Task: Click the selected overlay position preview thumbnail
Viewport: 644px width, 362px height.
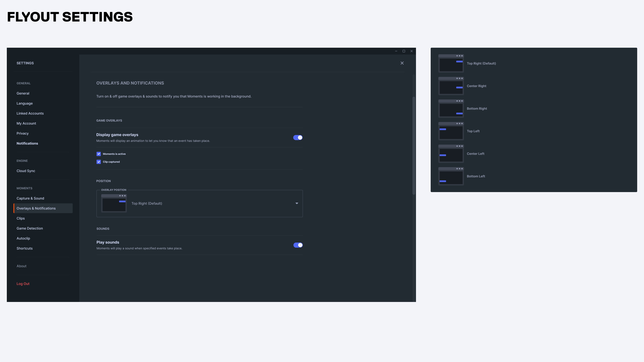Action: click(114, 203)
